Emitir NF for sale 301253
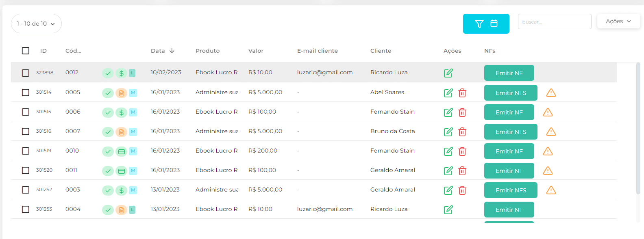 point(509,210)
